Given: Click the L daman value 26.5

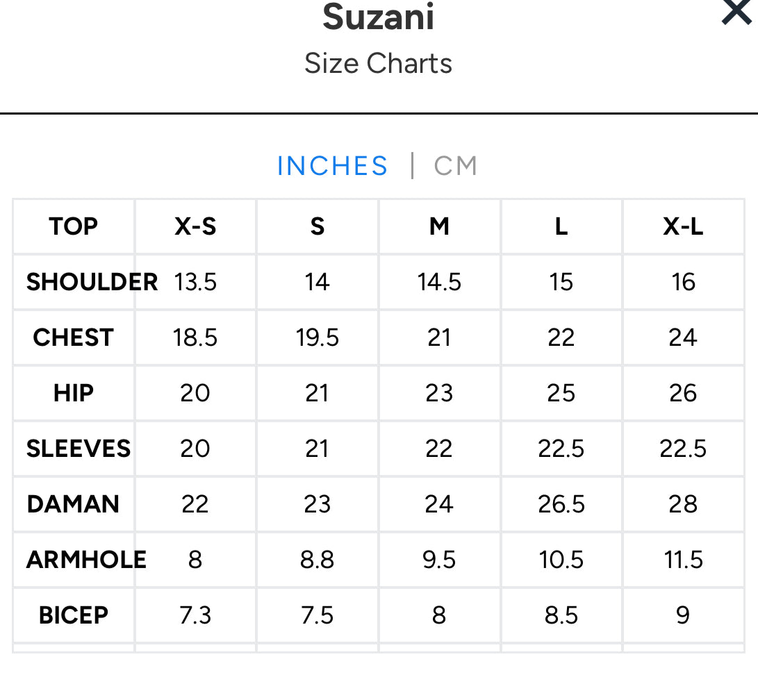Looking at the screenshot, I should pyautogui.click(x=561, y=504).
